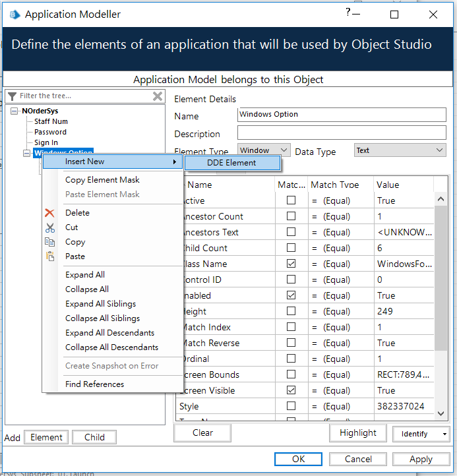Click the Name input field
The width and height of the screenshot is (457, 476).
tap(342, 115)
